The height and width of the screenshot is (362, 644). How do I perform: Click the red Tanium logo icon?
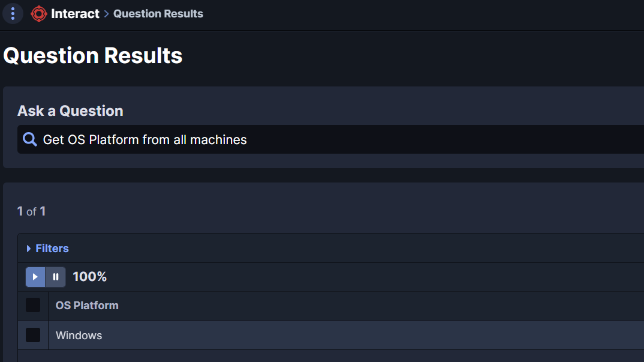pyautogui.click(x=39, y=13)
